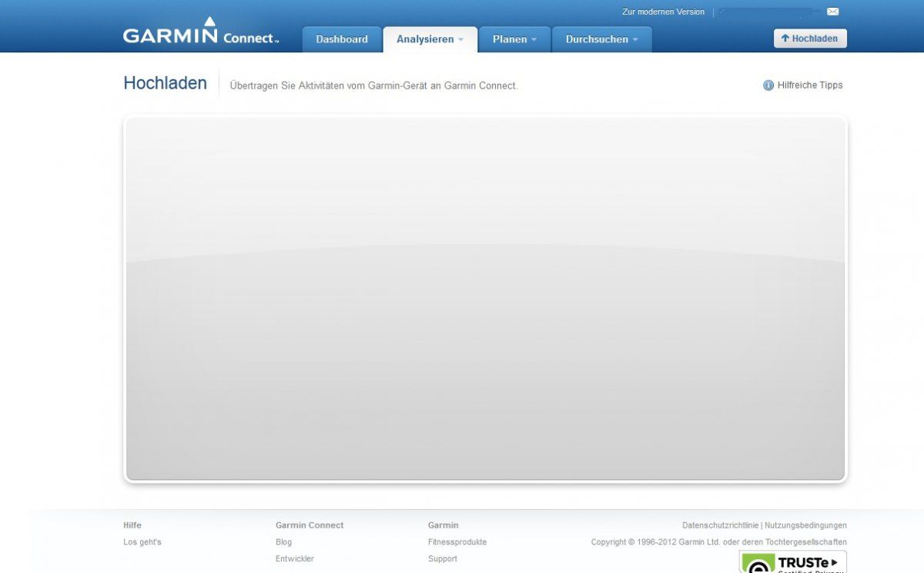This screenshot has width=924, height=573.
Task: Open the envelope messages icon
Action: tap(832, 12)
